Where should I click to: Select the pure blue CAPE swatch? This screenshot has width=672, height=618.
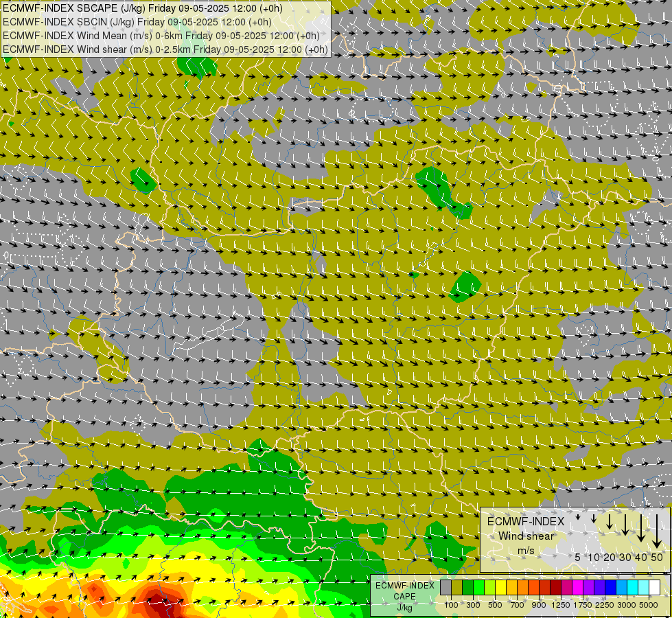tap(611, 588)
